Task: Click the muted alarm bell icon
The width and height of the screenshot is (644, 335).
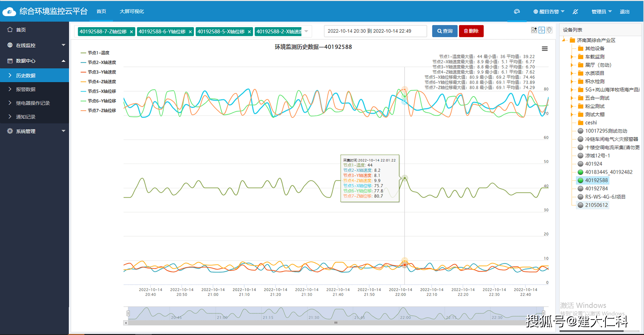Action: 575,11
